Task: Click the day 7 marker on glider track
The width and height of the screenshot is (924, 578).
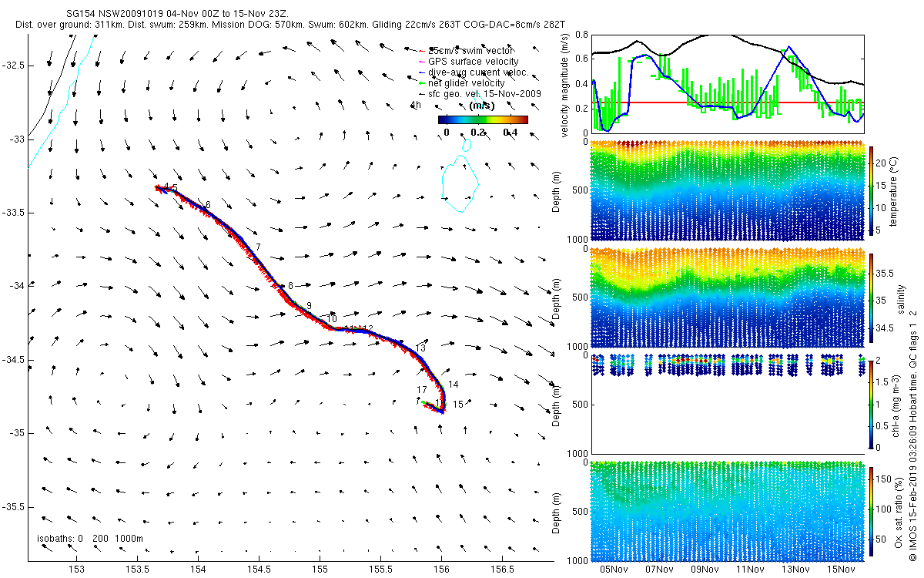Action: pyautogui.click(x=259, y=247)
